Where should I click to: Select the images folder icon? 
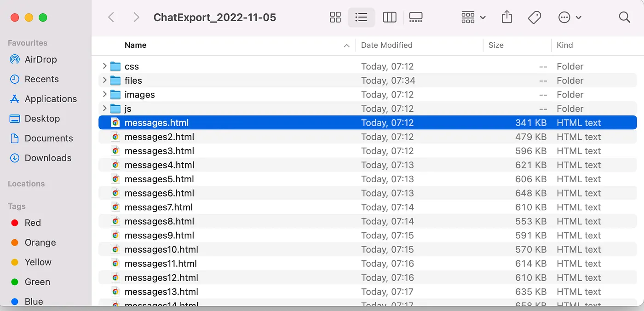click(x=115, y=94)
